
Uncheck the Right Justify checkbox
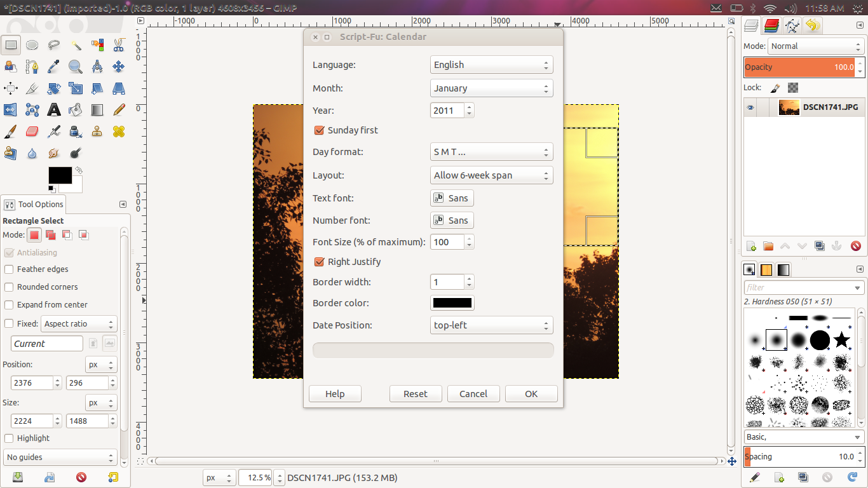point(319,262)
